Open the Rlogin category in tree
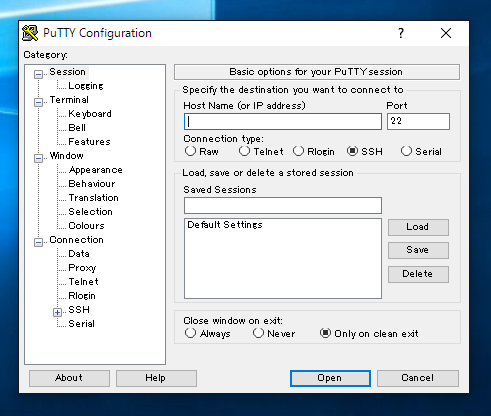Image resolution: width=491 pixels, height=416 pixels. point(82,296)
